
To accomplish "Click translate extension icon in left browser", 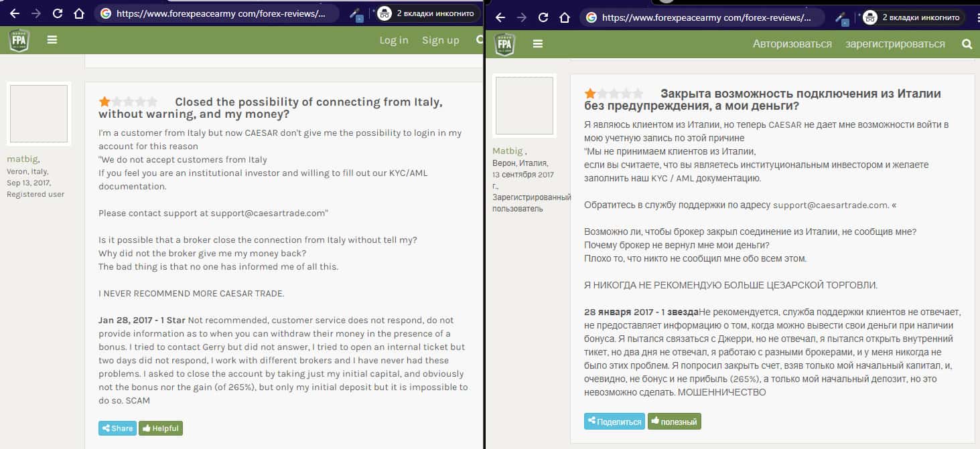I will (356, 13).
